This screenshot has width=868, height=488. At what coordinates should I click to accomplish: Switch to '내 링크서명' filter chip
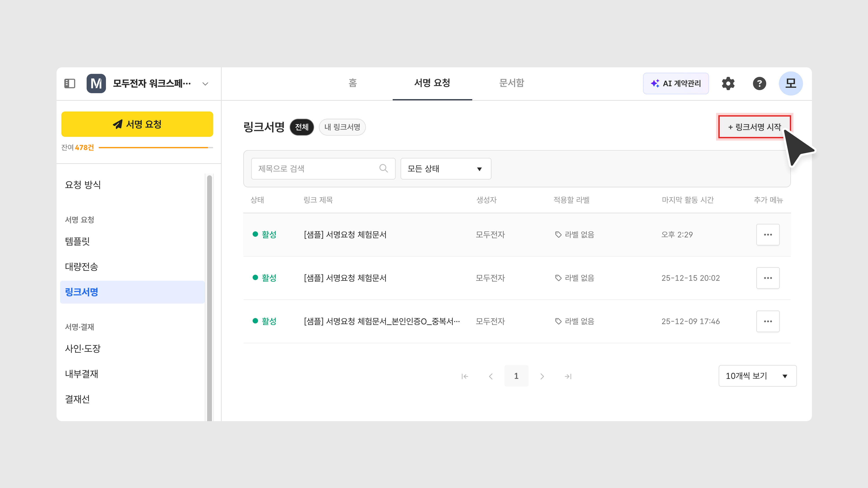(x=342, y=127)
